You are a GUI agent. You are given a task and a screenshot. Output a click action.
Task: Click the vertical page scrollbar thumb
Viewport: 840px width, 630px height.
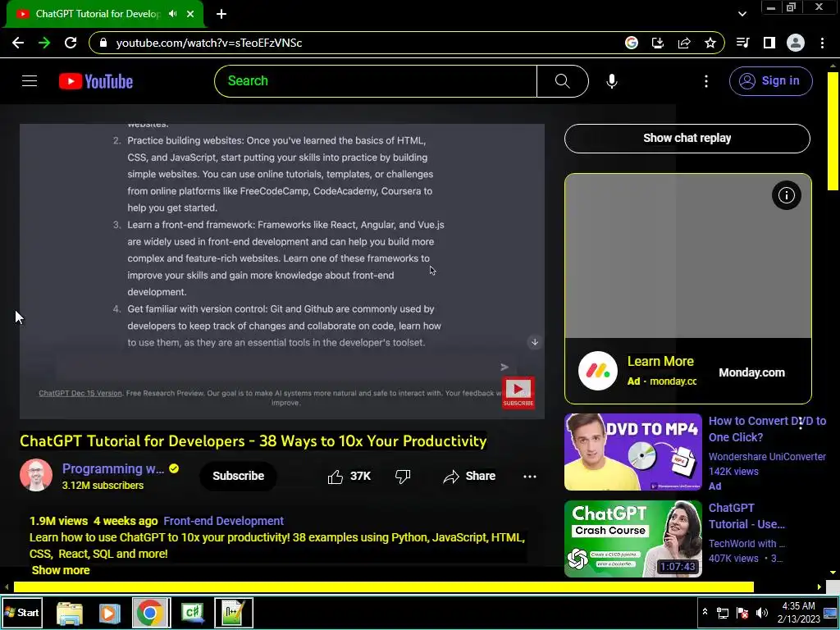coord(833,130)
